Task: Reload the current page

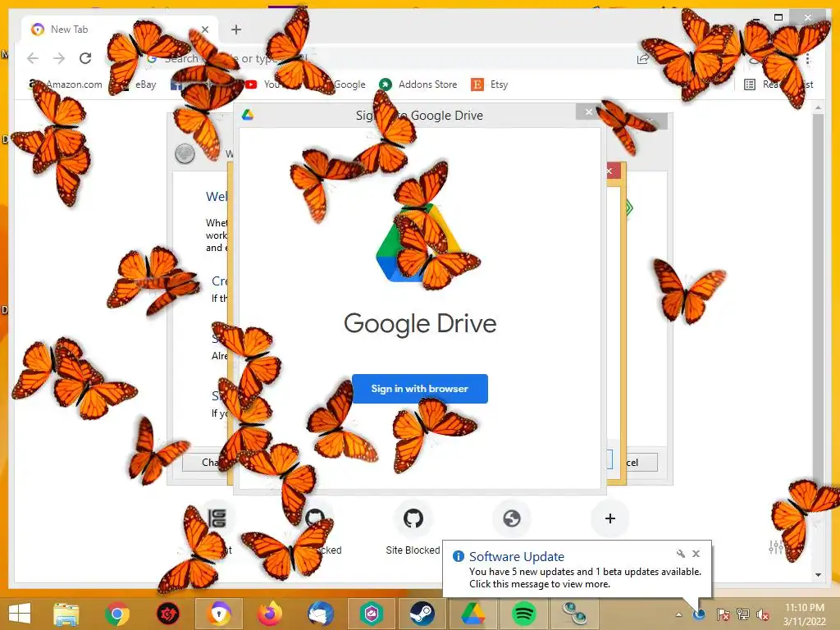Action: pos(85,58)
